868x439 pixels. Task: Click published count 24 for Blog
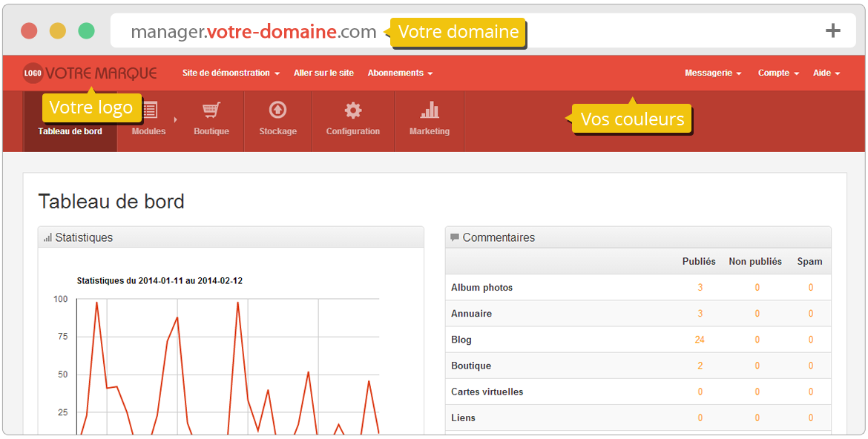700,340
